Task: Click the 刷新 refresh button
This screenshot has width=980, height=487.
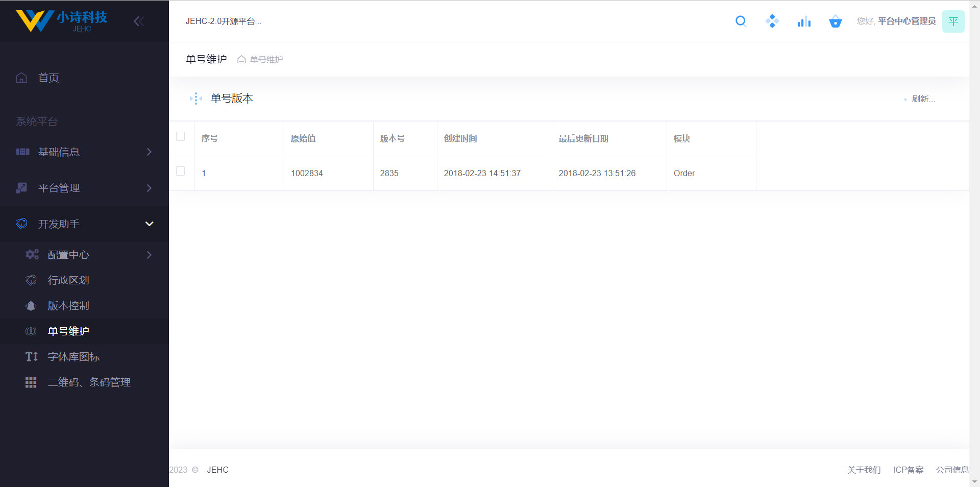Action: click(x=922, y=99)
